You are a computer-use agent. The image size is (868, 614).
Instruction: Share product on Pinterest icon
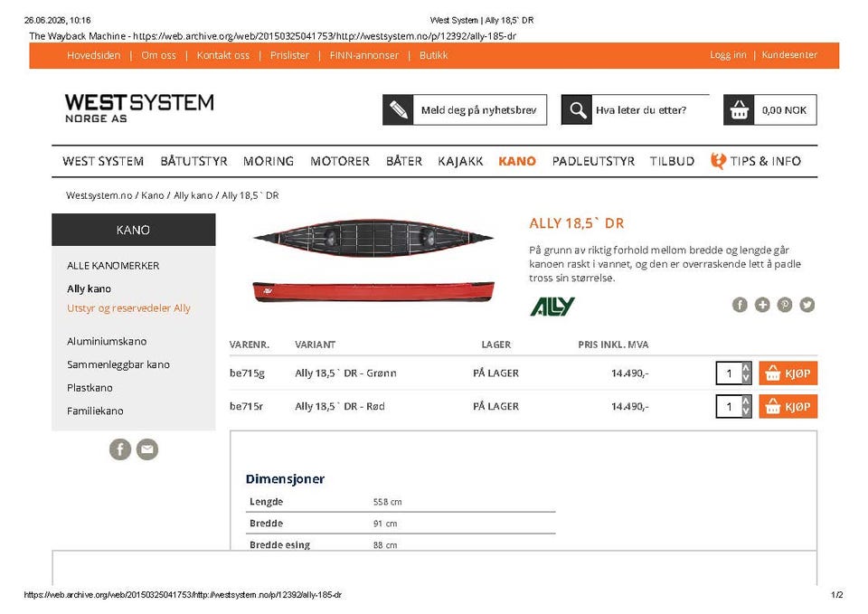(x=785, y=305)
